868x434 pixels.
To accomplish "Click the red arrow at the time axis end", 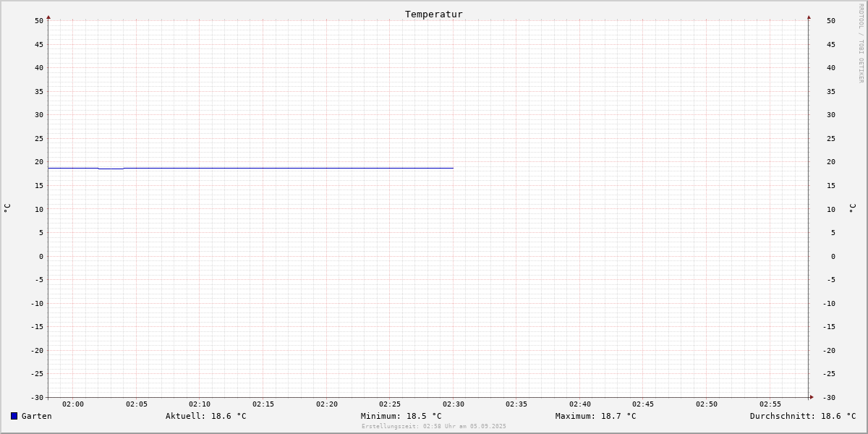I will tap(812, 397).
